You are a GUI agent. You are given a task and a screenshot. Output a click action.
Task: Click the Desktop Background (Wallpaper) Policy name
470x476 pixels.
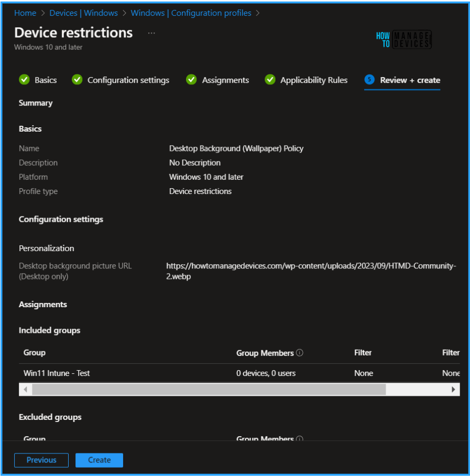236,148
